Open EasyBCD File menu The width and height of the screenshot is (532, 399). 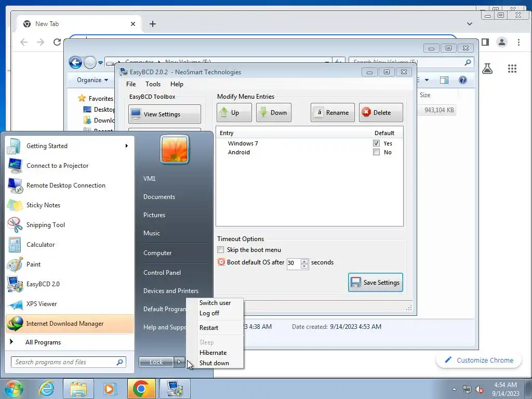coord(131,84)
